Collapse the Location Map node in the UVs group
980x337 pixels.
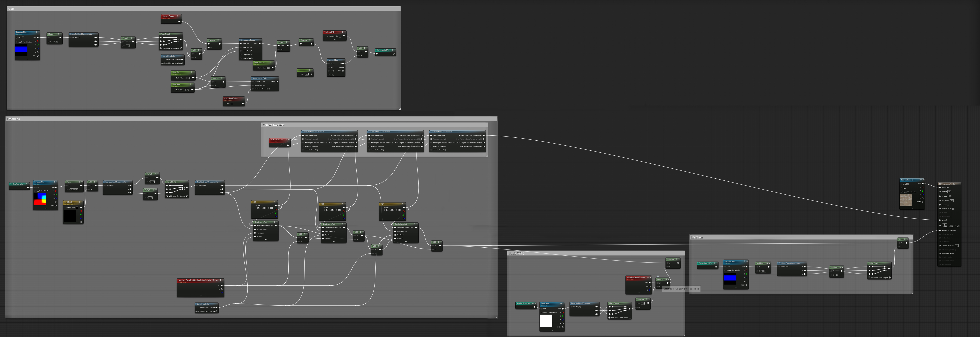pos(38,32)
